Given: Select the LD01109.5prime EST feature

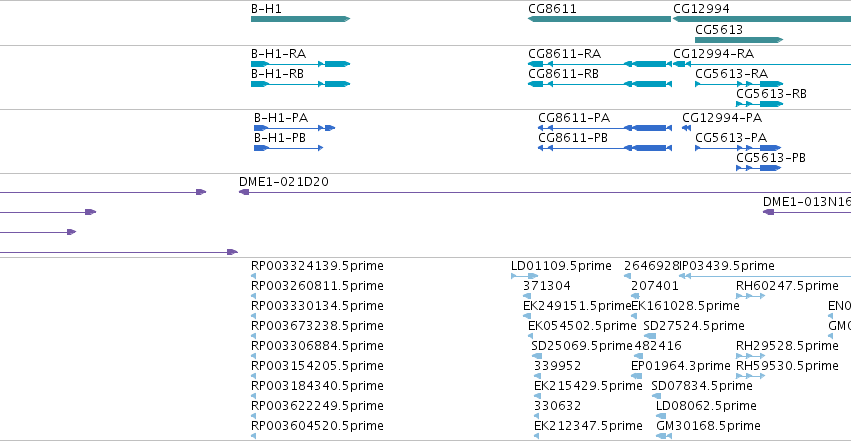Looking at the screenshot, I should click(x=524, y=276).
